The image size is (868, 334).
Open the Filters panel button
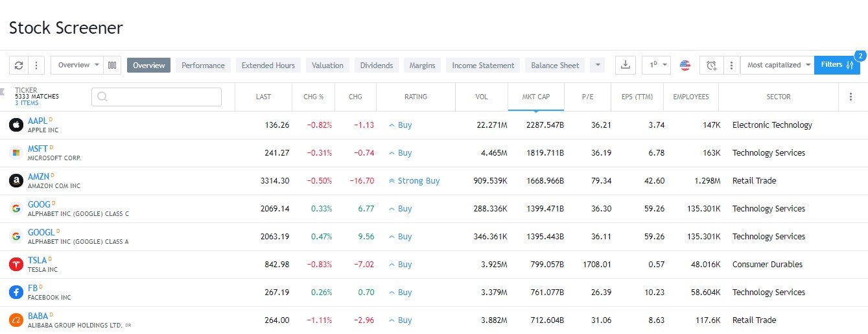[837, 65]
